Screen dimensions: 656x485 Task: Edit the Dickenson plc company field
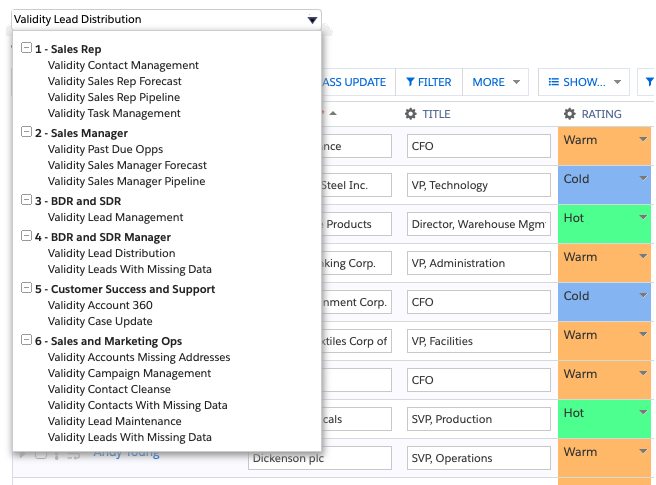[x=320, y=458]
